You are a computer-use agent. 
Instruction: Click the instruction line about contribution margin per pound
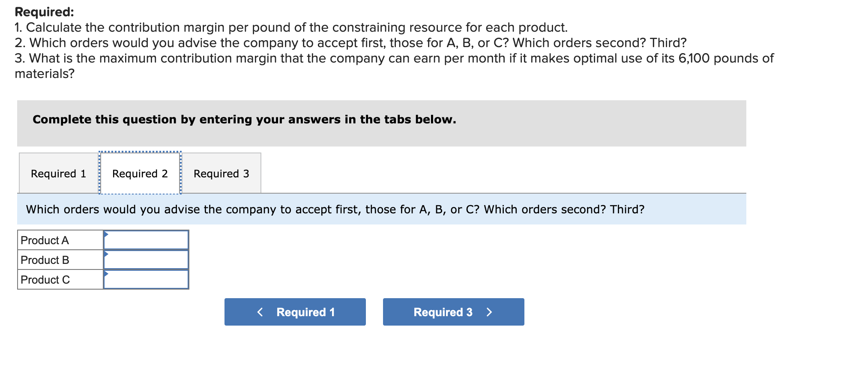point(291,27)
